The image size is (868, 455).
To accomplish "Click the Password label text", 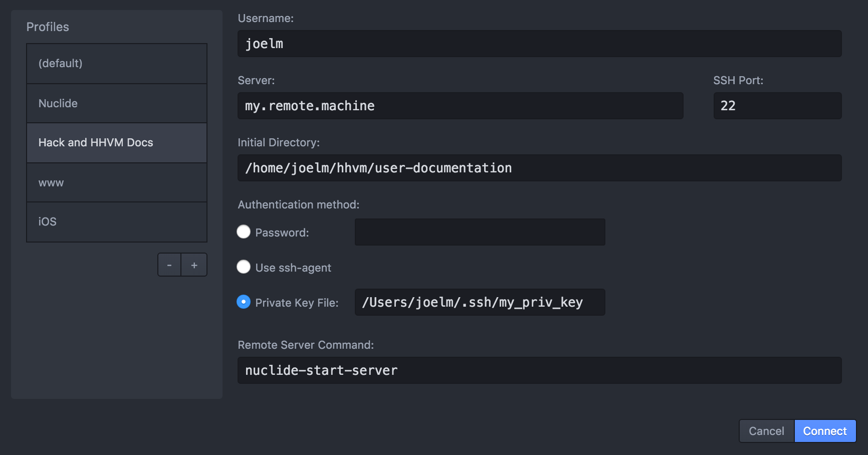I will pyautogui.click(x=282, y=233).
